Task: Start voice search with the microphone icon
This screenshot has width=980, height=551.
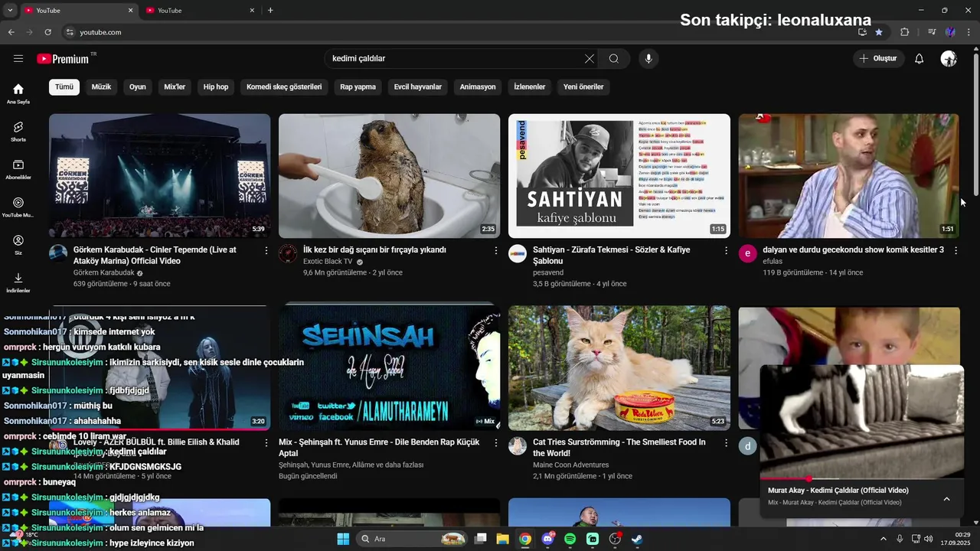Action: (648, 59)
